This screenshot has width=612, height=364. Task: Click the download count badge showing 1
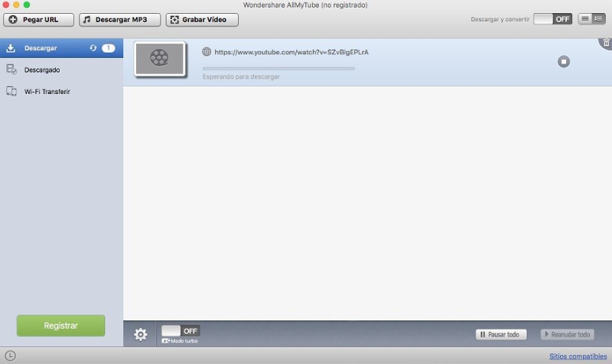(x=109, y=48)
